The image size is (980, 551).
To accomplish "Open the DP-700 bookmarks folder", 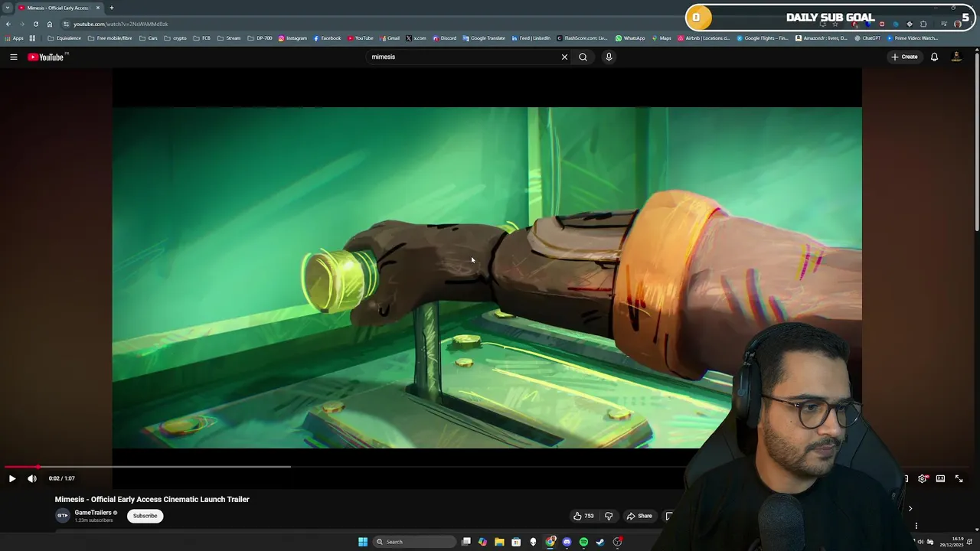I will [x=260, y=38].
